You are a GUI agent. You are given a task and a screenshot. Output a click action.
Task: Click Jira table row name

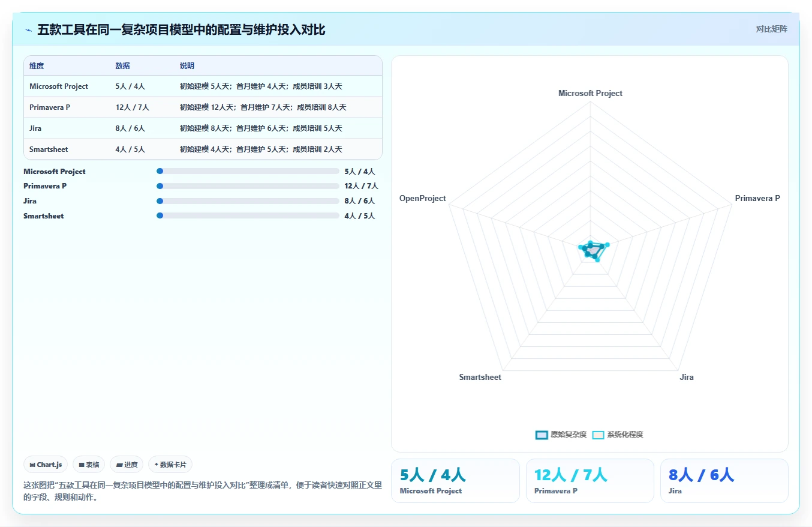35,128
